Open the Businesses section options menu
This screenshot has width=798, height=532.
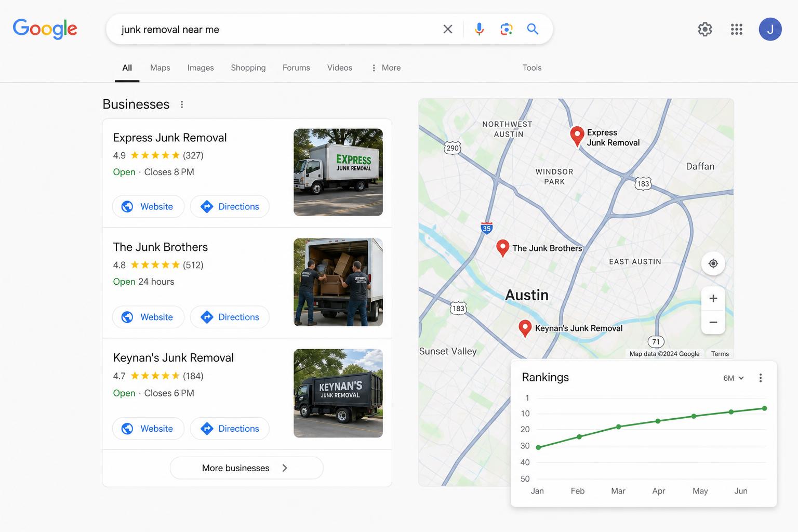click(182, 104)
